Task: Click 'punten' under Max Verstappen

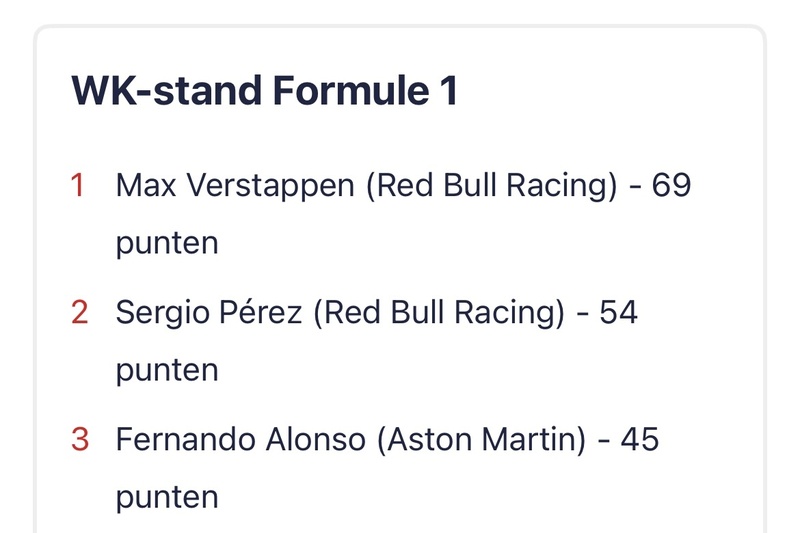Action: pos(167,244)
